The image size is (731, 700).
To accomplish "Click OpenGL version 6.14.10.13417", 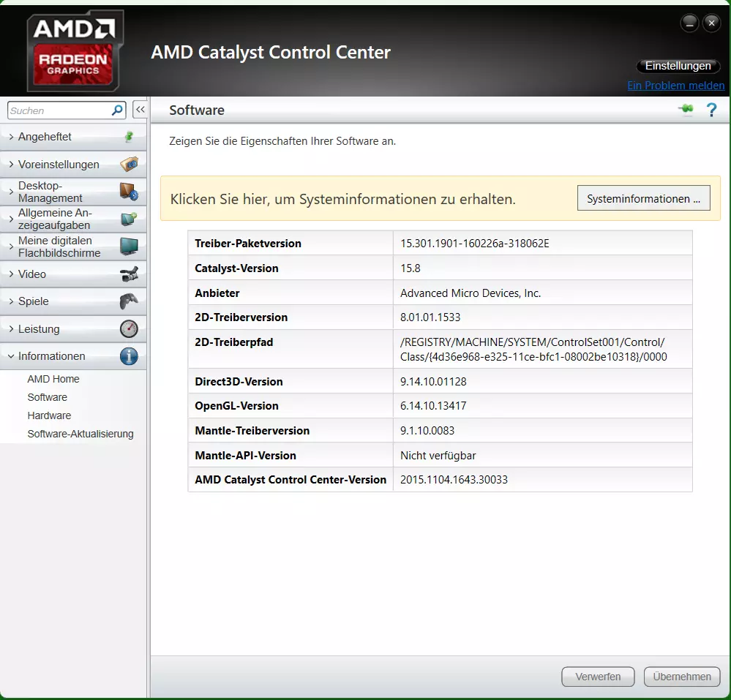I will (433, 406).
